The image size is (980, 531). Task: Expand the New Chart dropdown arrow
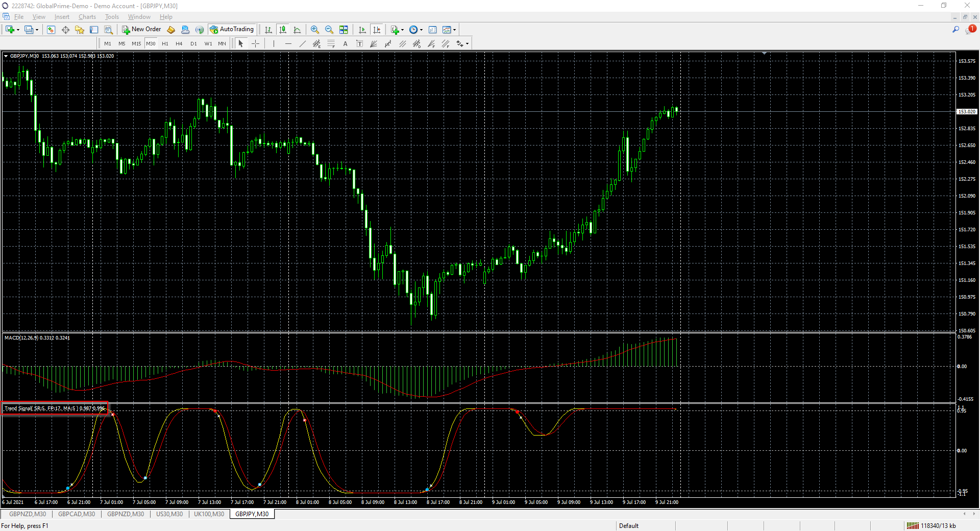(18, 30)
